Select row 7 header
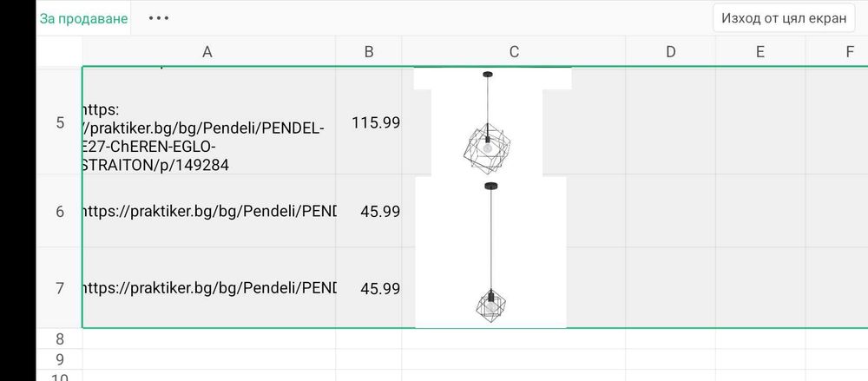This screenshot has width=868, height=381. pyautogui.click(x=60, y=288)
